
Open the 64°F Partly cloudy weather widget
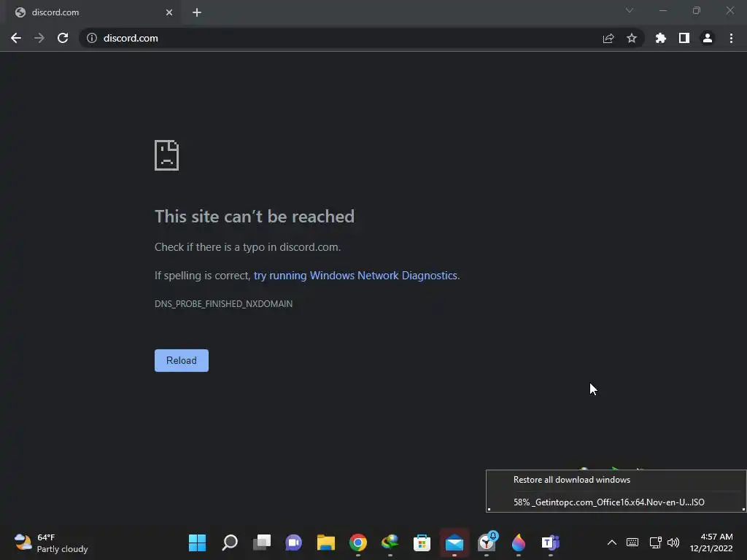(x=50, y=542)
